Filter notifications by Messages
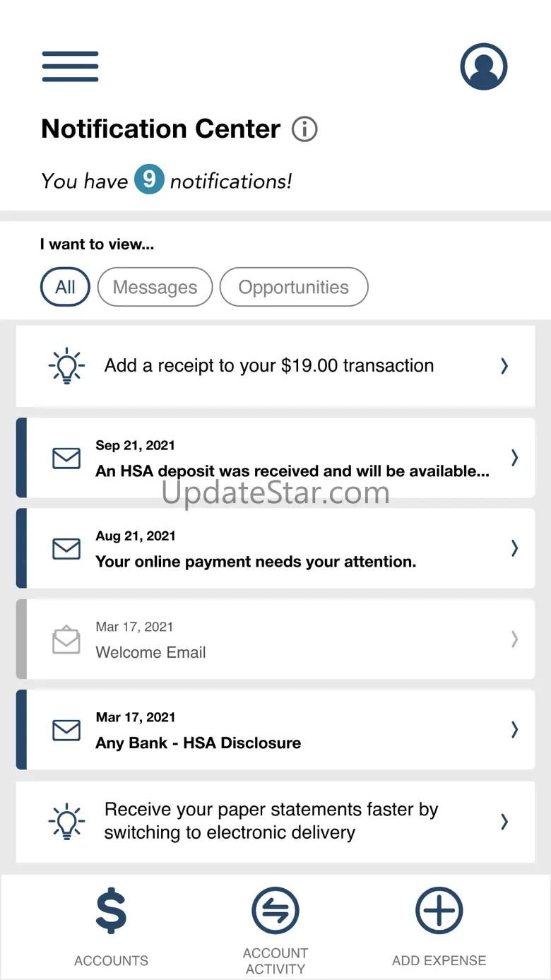 155,287
